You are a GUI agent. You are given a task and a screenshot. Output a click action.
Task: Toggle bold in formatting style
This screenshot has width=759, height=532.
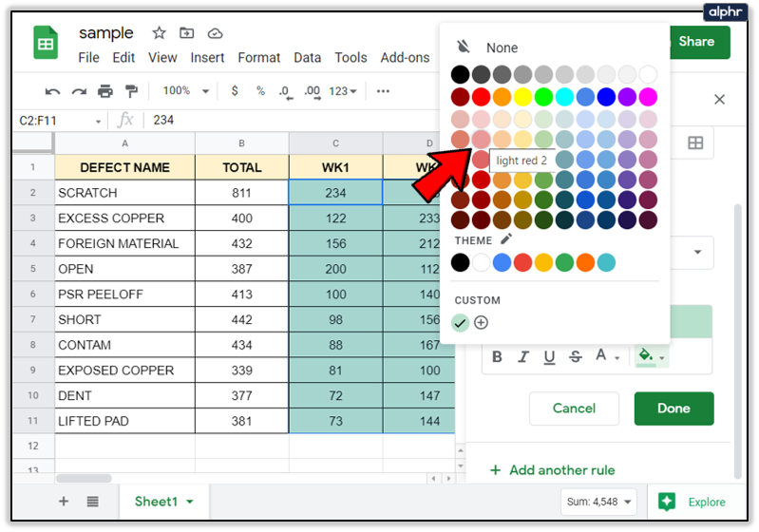tap(496, 357)
